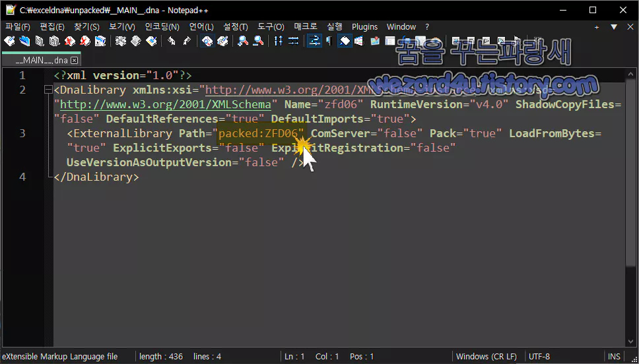This screenshot has width=639, height=364.
Task: Click the closing </DnaLibrary> tag
Action: [x=96, y=177]
